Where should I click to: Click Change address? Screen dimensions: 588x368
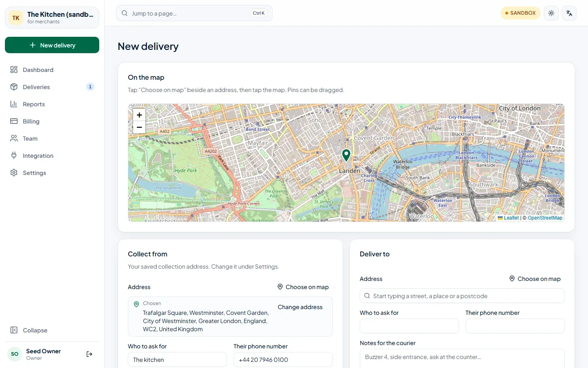pos(300,307)
